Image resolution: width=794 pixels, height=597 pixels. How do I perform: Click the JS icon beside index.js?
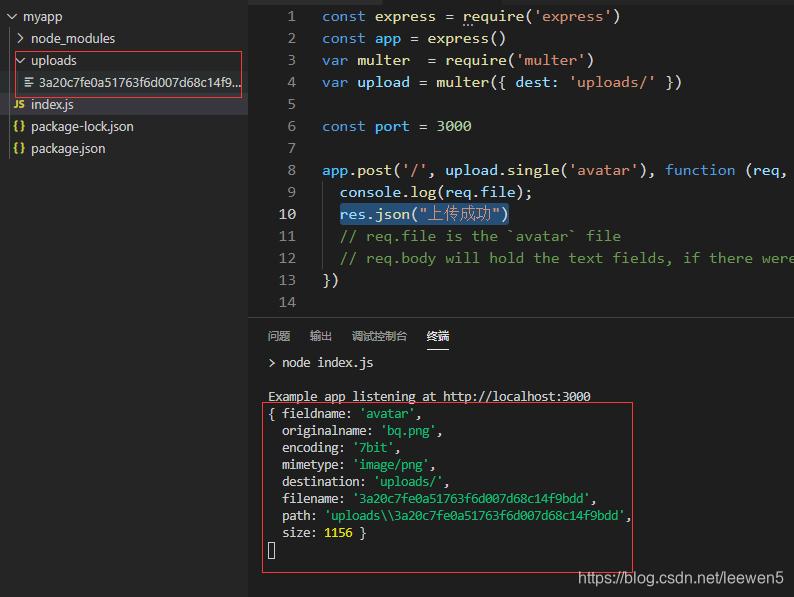pos(19,104)
